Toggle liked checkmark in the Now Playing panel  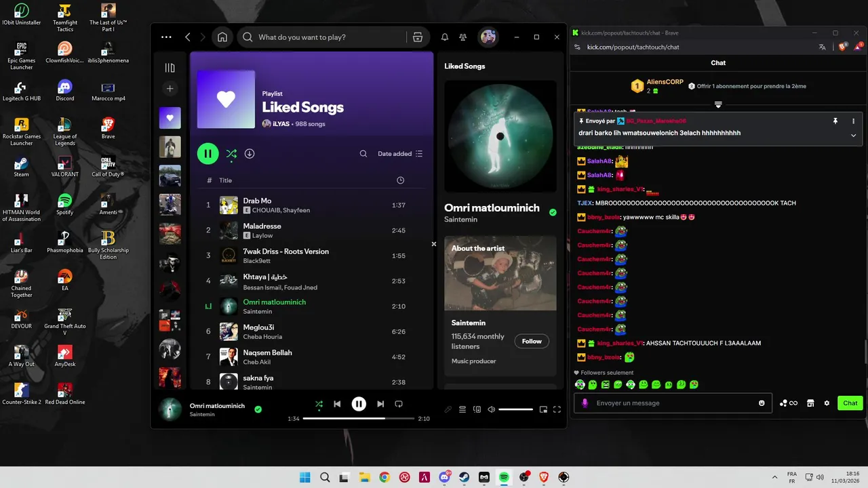553,212
